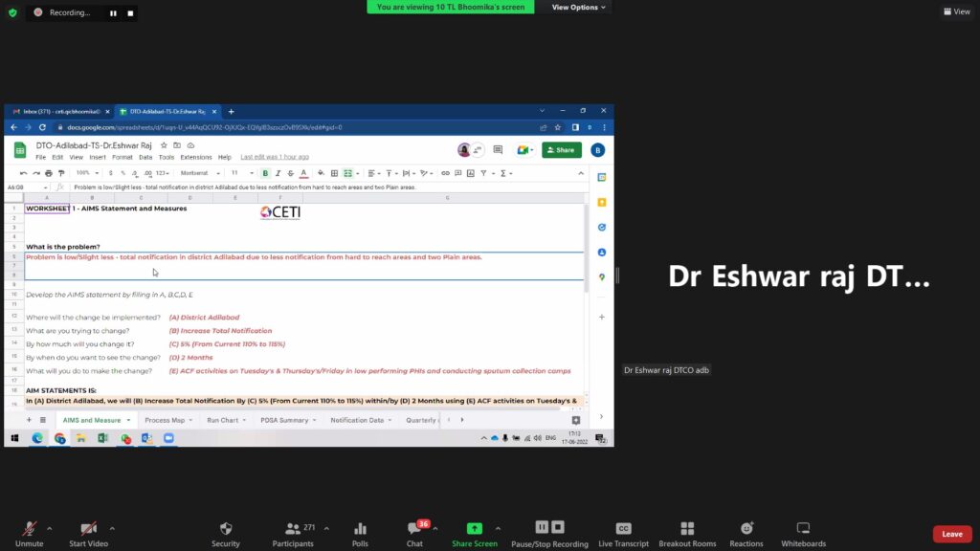Expand video options arrow beside Start Video
This screenshot has height=551, width=980.
coord(112,527)
